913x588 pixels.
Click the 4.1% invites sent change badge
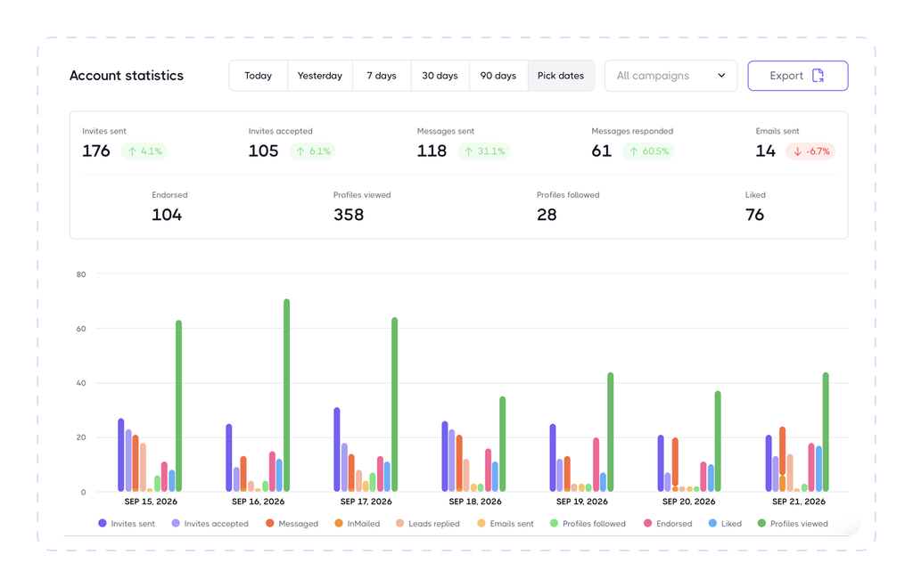tap(144, 151)
